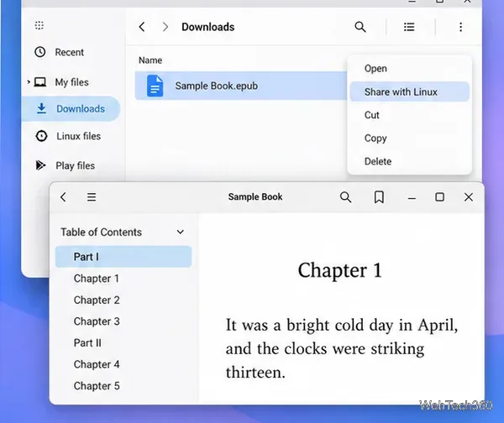Select the Sample Book.epub file row
The image size is (504, 423).
241,86
